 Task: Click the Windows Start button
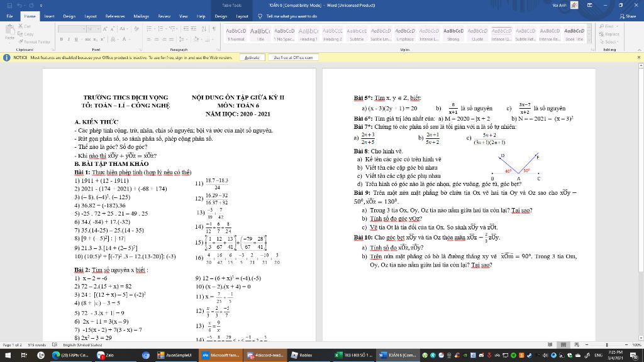[x=8, y=356]
